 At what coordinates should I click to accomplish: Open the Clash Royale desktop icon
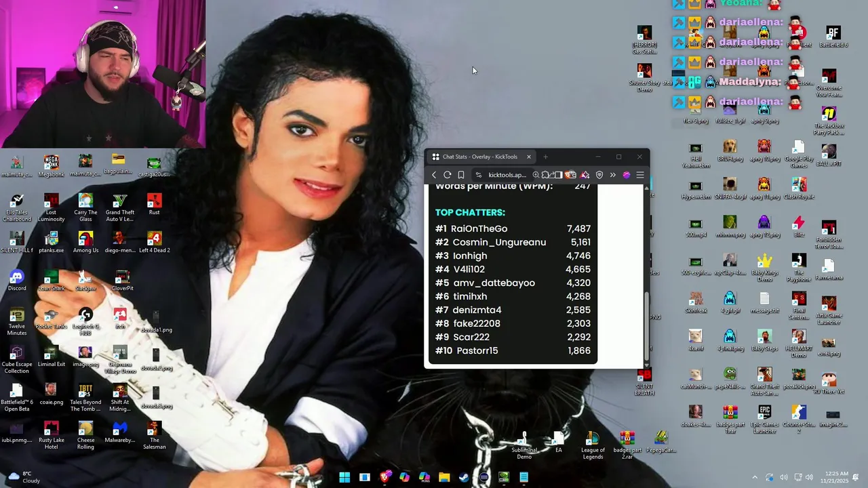[799, 188]
